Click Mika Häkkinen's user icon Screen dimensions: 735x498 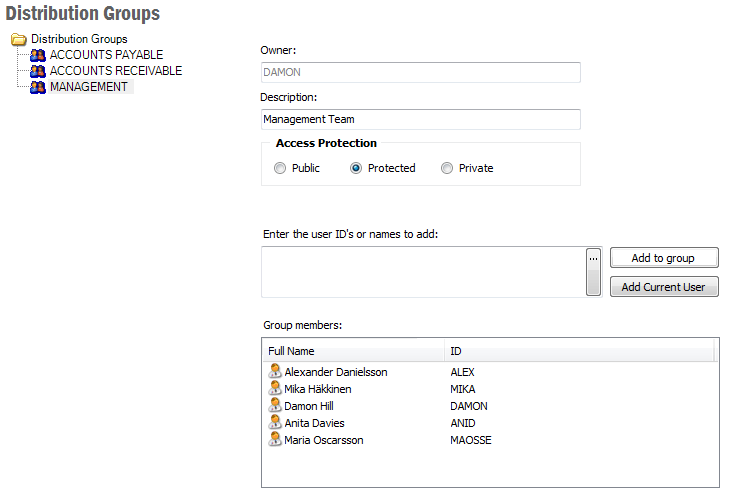click(275, 389)
